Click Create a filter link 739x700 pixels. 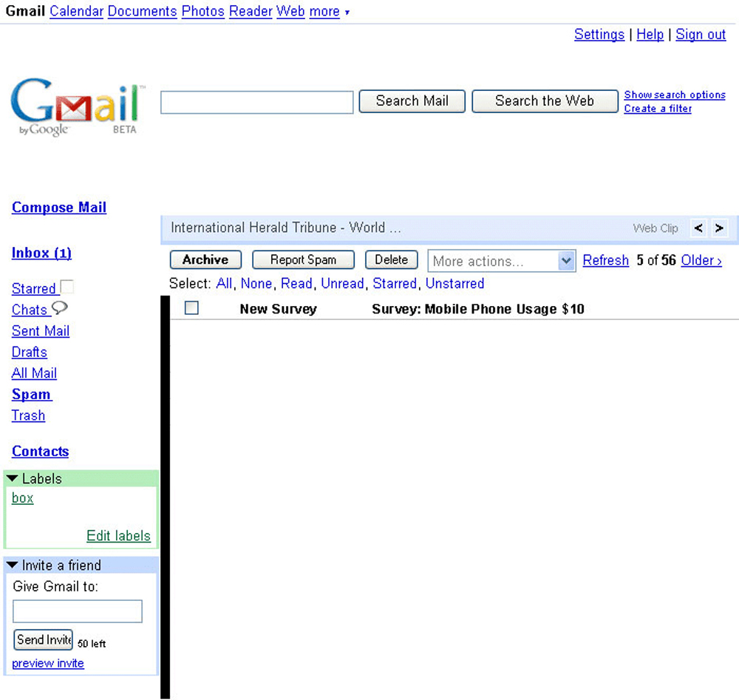tap(658, 109)
